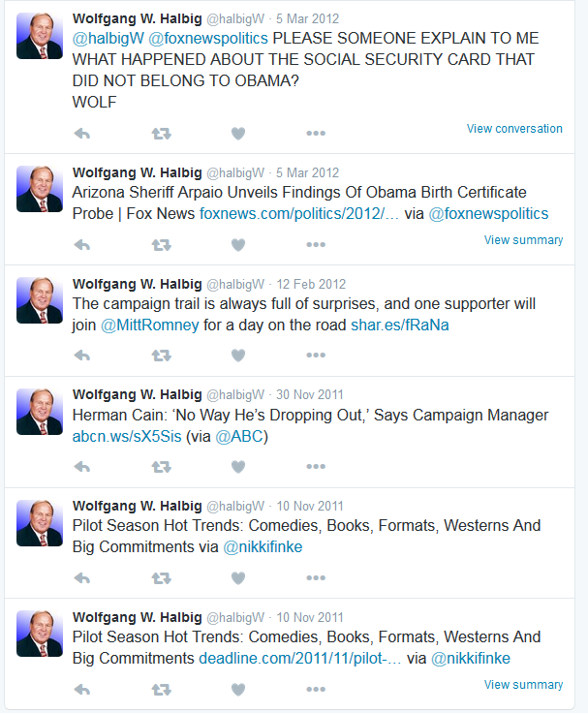This screenshot has width=588, height=713.
Task: Visit the @MittRomney profile mention
Action: click(149, 325)
